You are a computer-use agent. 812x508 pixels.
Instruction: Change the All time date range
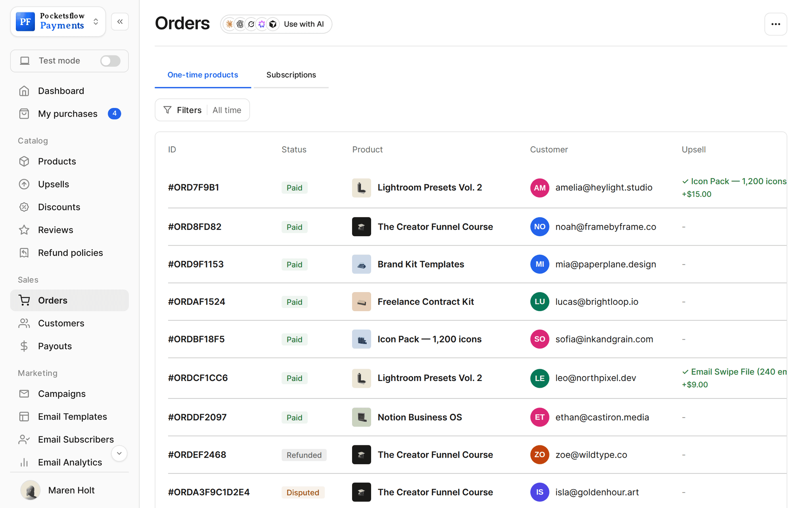tap(227, 110)
